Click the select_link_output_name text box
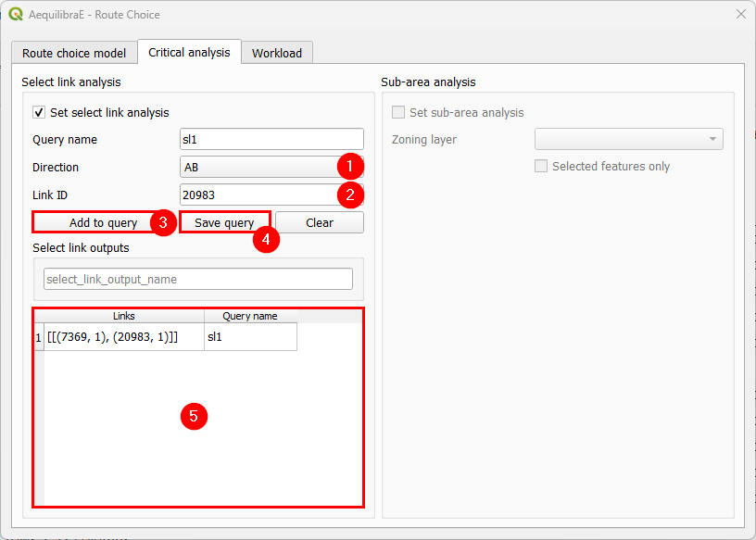 tap(198, 279)
